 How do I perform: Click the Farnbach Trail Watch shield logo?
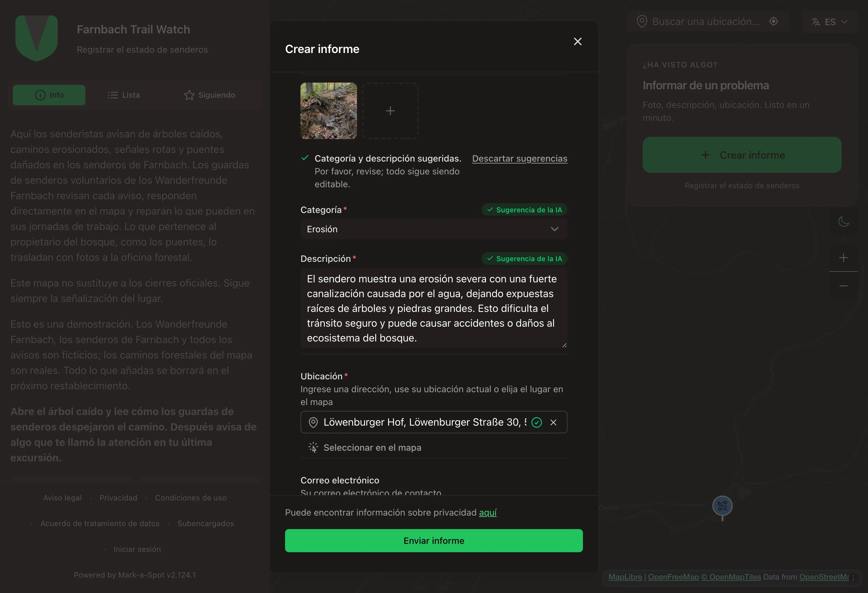point(37,38)
